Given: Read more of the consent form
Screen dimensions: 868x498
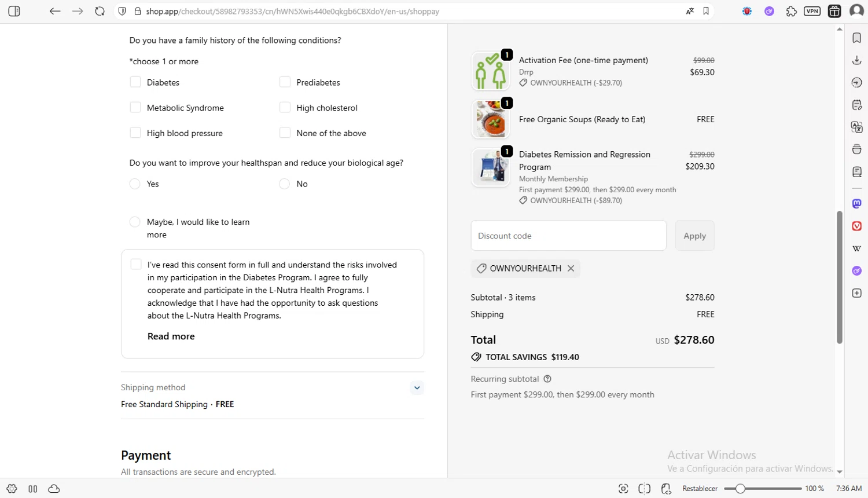Looking at the screenshot, I should (x=171, y=336).
